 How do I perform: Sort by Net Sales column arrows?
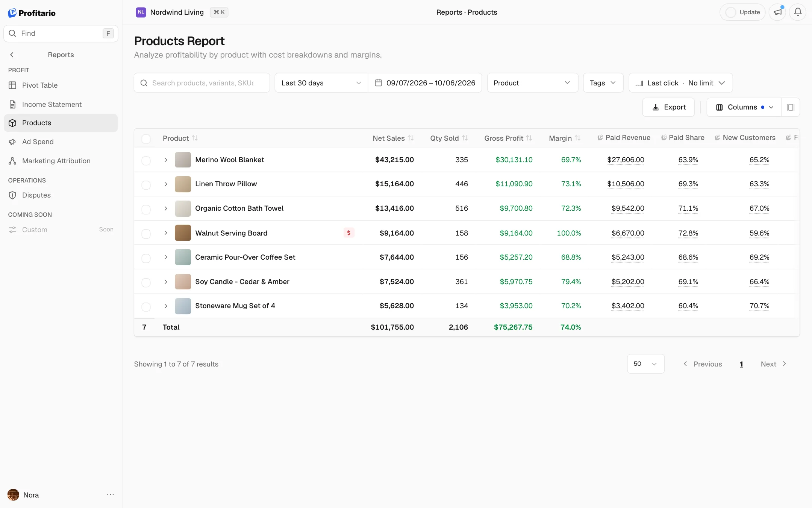[411, 138]
